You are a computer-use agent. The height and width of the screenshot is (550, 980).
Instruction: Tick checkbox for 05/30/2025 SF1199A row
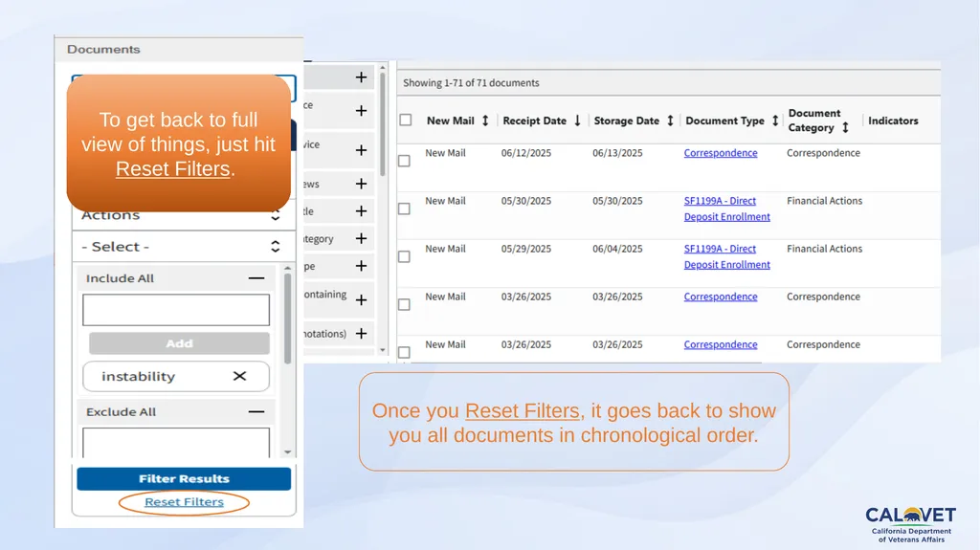coord(405,209)
